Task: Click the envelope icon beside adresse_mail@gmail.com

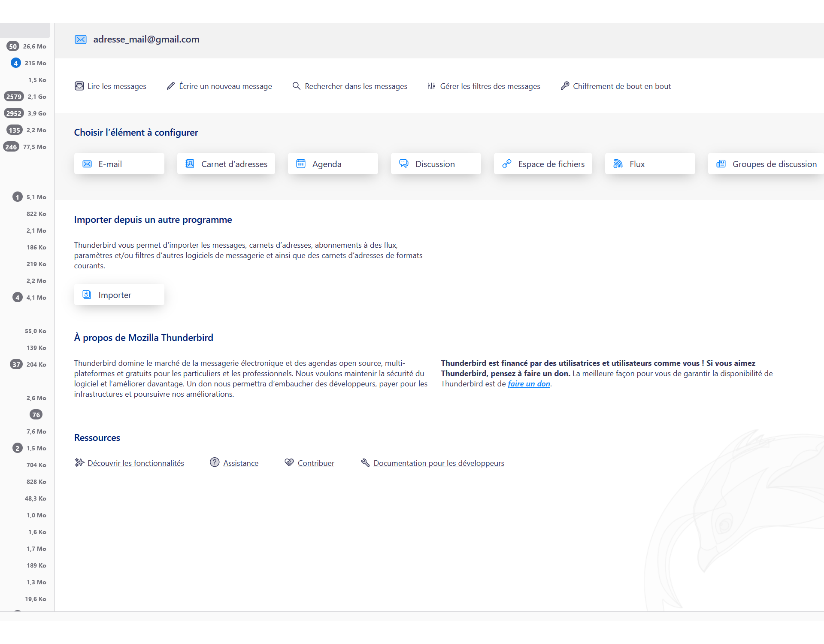Action: (81, 39)
